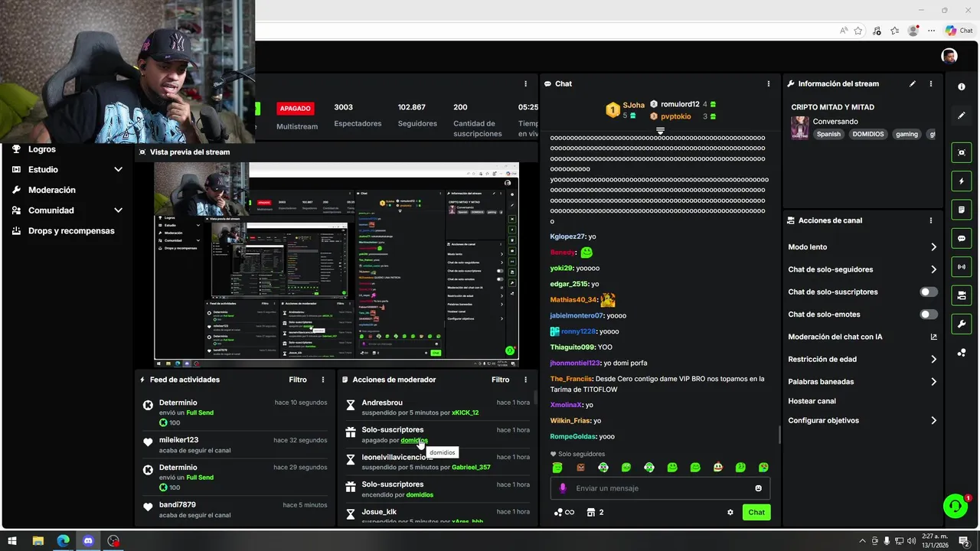Click the red APAGADO Multistream badge

[x=296, y=109]
